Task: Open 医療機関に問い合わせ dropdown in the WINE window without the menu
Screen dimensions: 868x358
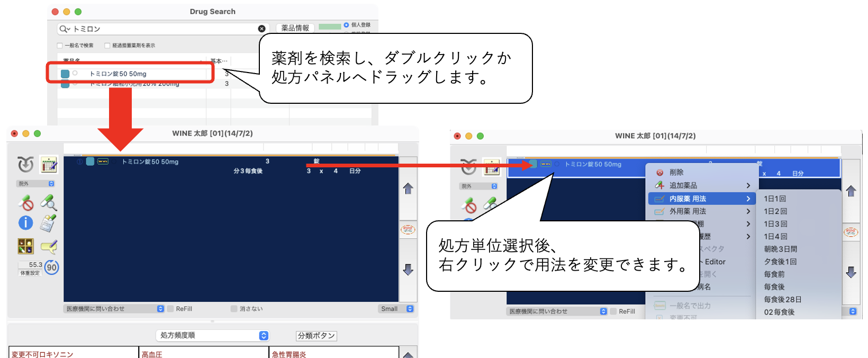Action: click(x=114, y=309)
